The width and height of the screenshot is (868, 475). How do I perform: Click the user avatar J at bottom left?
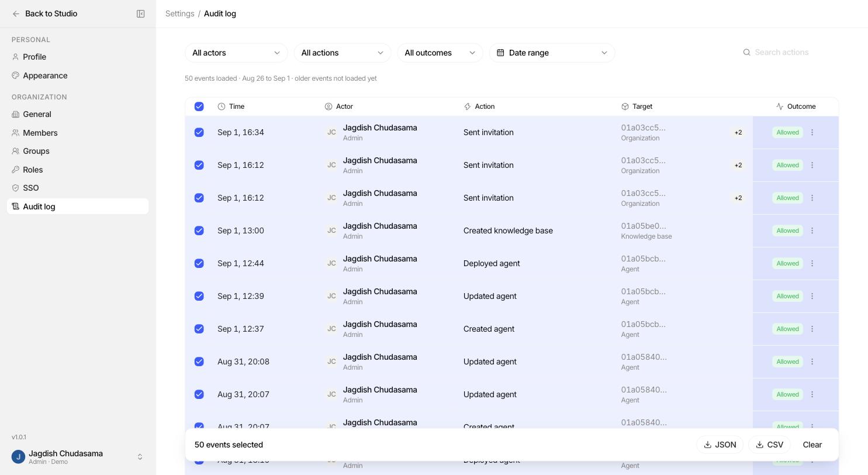click(18, 457)
